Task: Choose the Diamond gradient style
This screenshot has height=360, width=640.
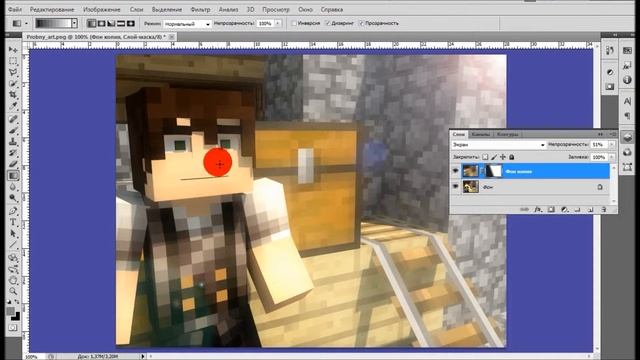Action: coord(131,24)
